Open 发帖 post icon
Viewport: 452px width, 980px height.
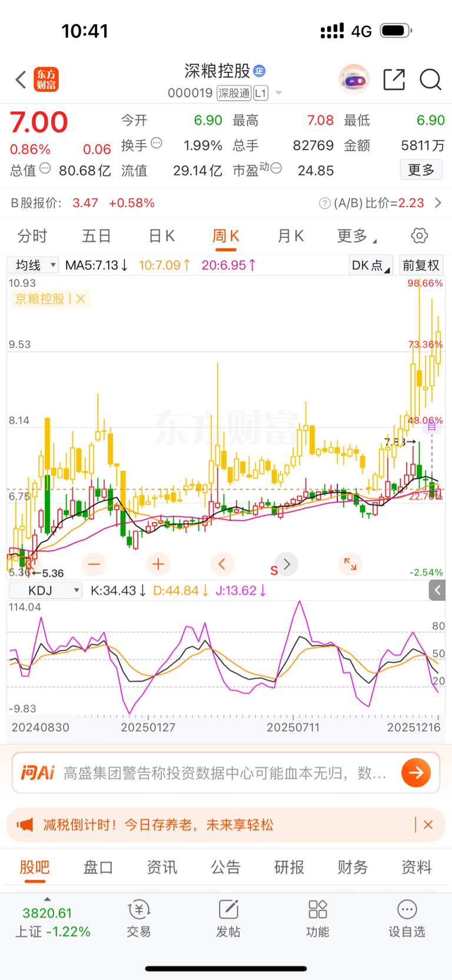click(228, 919)
